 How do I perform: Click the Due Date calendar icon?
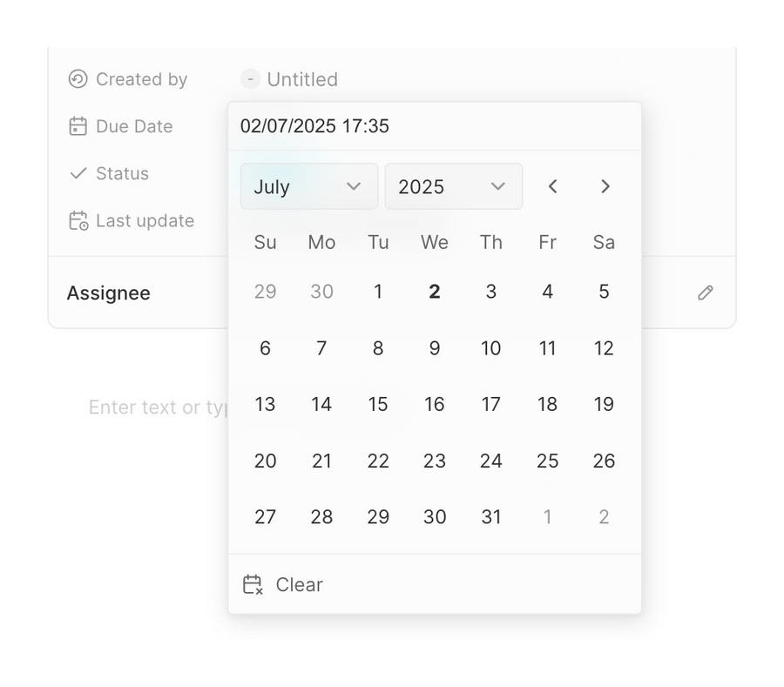[x=78, y=126]
